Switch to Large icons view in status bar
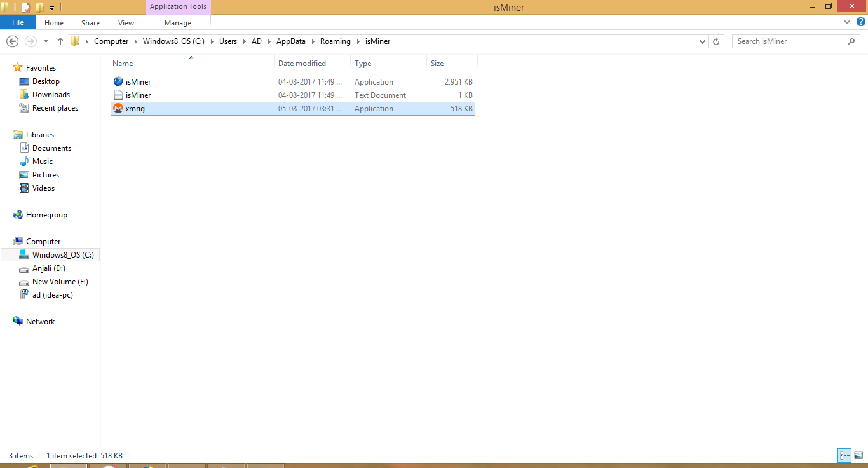This screenshot has width=868, height=468. [858, 455]
